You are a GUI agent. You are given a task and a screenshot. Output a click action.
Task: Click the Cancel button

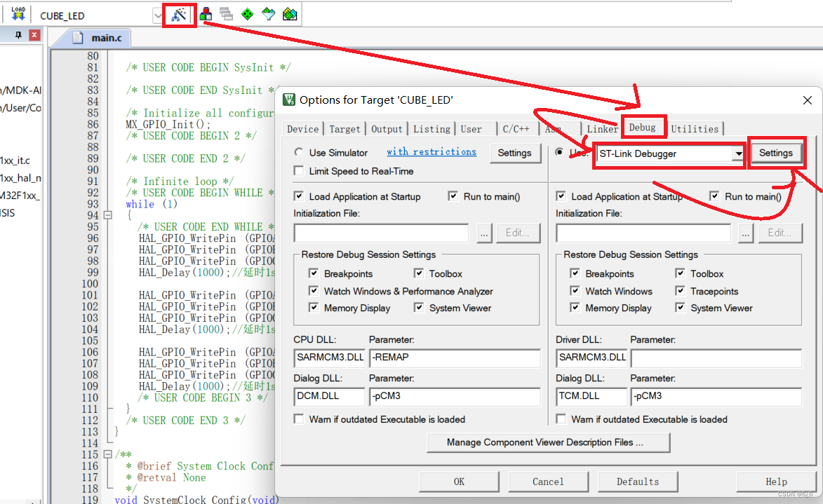[548, 482]
